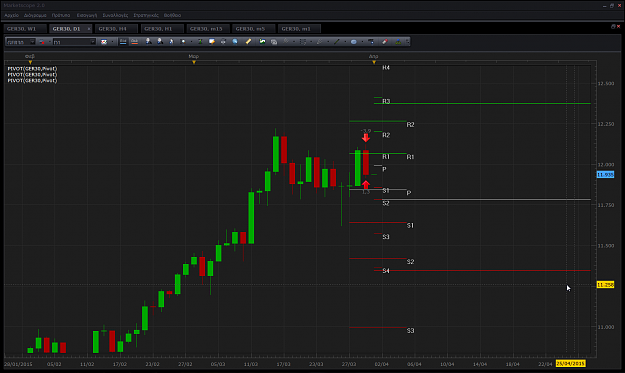Click the yellow note label icon
The image size is (625, 373).
(x=212, y=41)
